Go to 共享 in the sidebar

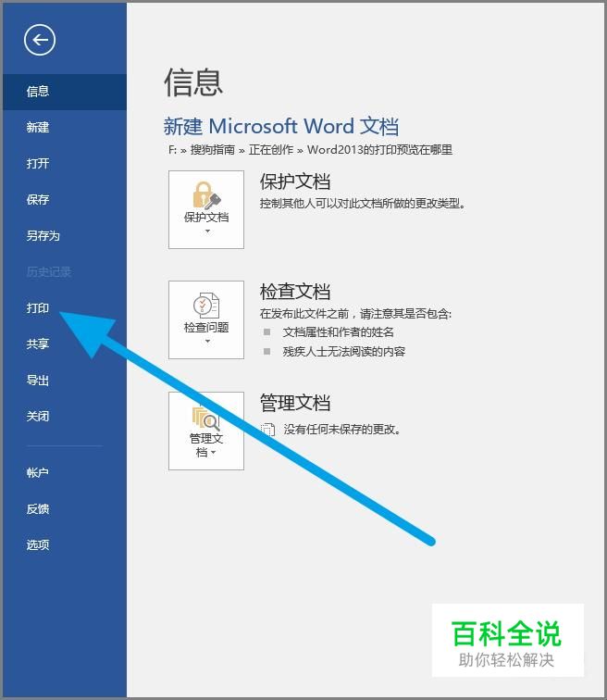click(65, 344)
